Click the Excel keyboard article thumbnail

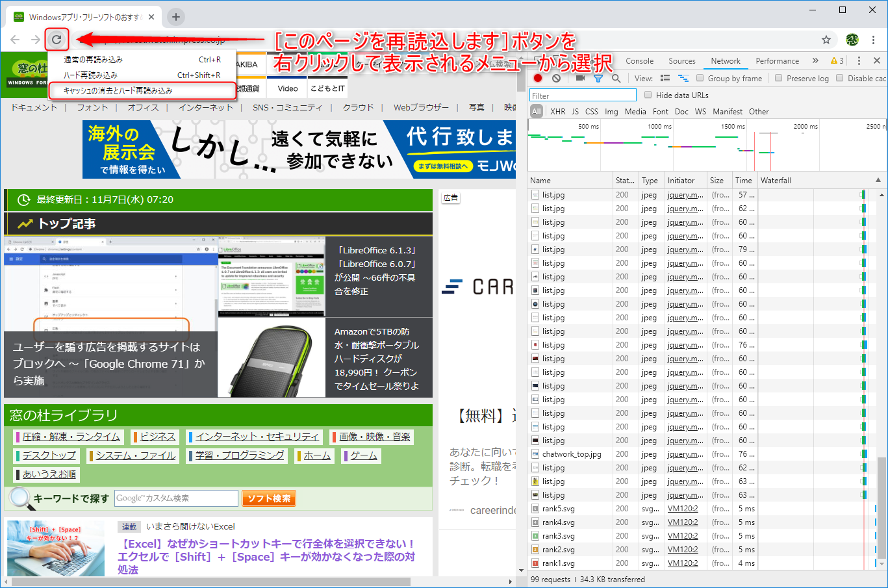coord(56,548)
